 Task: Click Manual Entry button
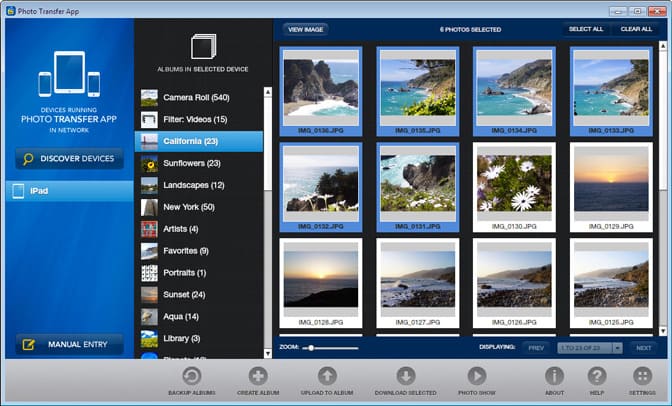tap(69, 344)
